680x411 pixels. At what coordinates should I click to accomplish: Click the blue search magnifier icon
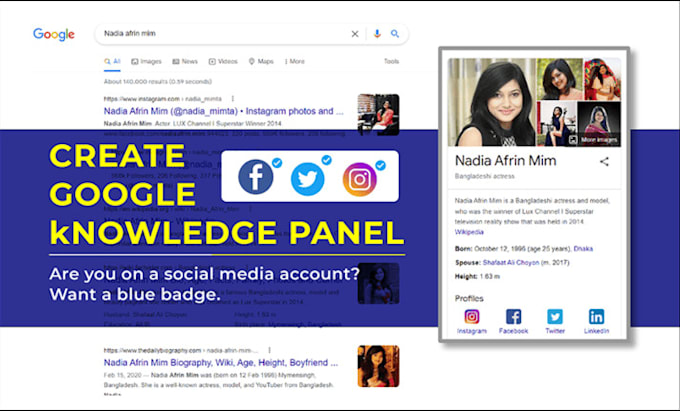click(x=395, y=34)
